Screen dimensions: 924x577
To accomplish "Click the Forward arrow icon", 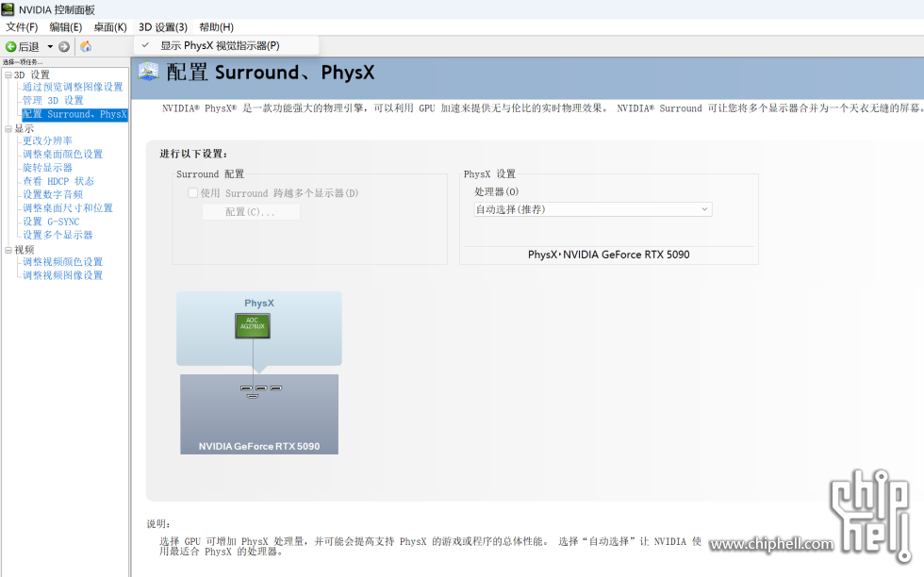I will click(64, 46).
